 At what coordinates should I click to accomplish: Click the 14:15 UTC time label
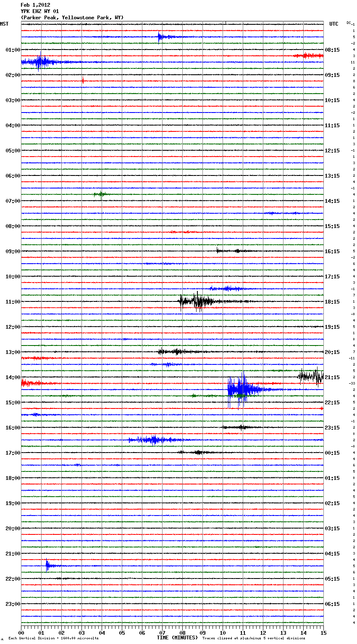tap(332, 201)
